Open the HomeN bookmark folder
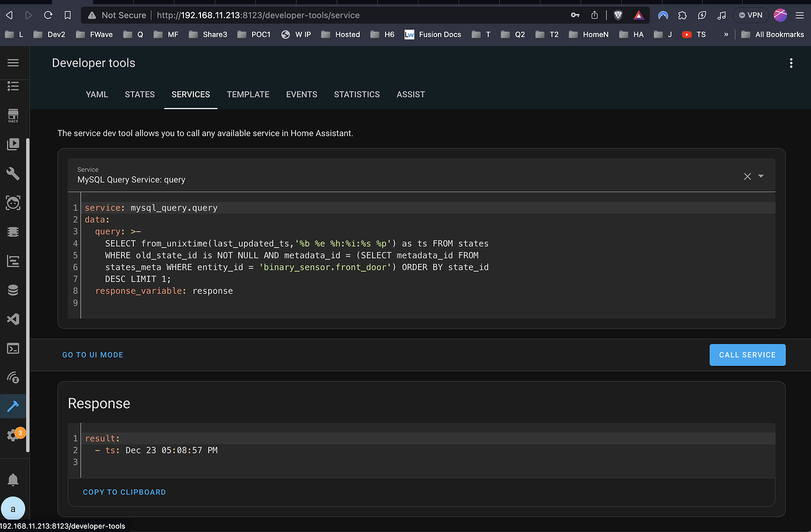 pos(589,35)
